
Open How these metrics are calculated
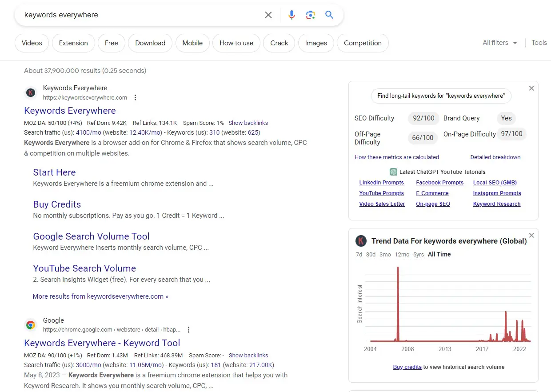[x=397, y=157]
